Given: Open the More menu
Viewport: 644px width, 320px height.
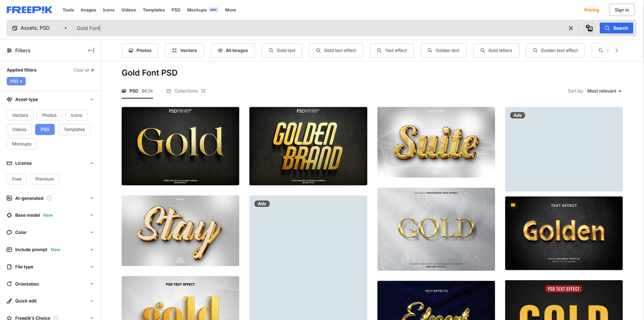Looking at the screenshot, I should [230, 10].
